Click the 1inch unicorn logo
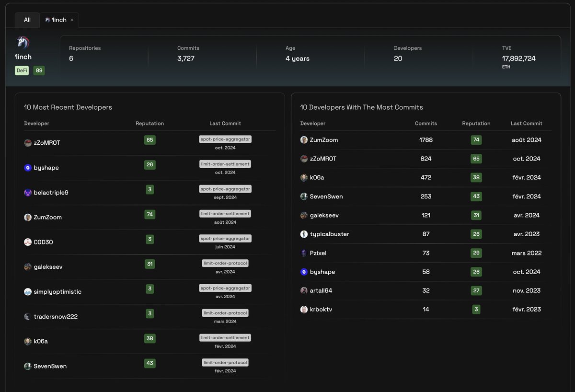This screenshot has height=392, width=575. point(23,43)
